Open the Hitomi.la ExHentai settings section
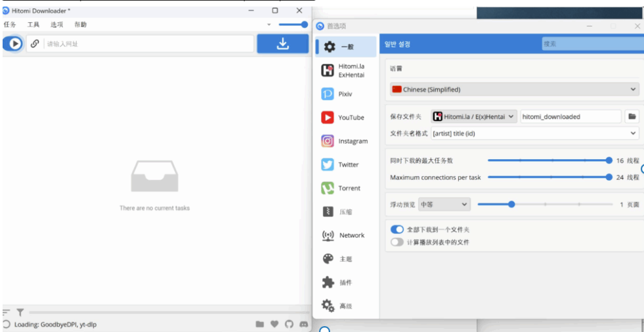 pyautogui.click(x=346, y=71)
